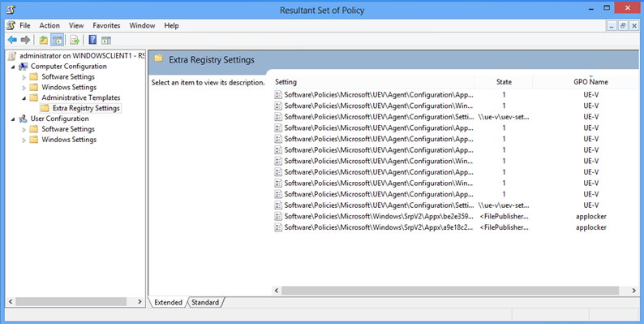This screenshot has width=644, height=324.
Task: Expand Windows Settings under Computer Configuration
Action: click(24, 88)
